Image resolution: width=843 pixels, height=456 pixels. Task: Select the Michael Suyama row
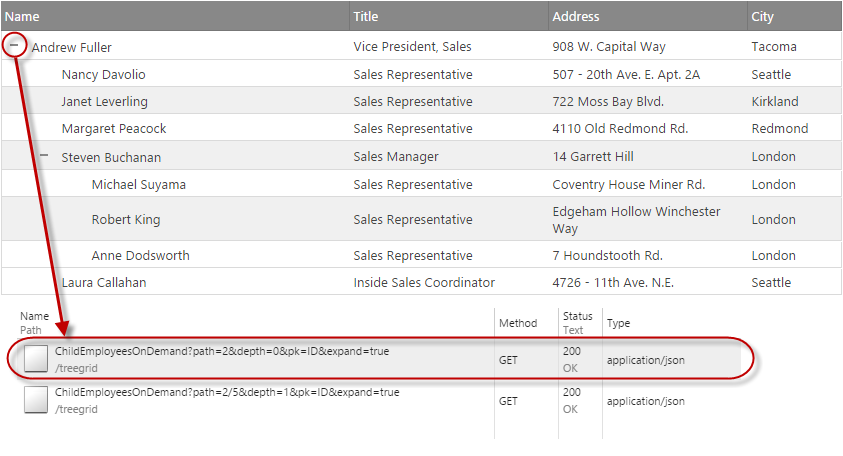(x=138, y=184)
